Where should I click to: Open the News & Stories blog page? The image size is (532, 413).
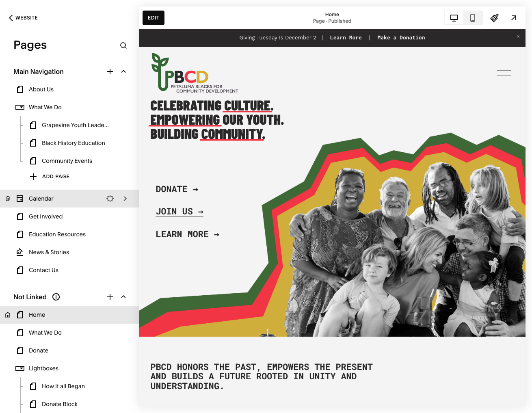coord(49,252)
